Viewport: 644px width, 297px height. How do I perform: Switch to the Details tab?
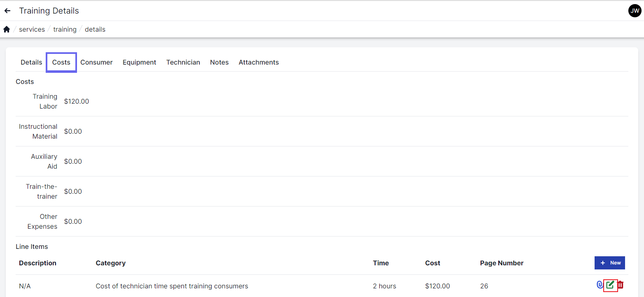pyautogui.click(x=31, y=63)
